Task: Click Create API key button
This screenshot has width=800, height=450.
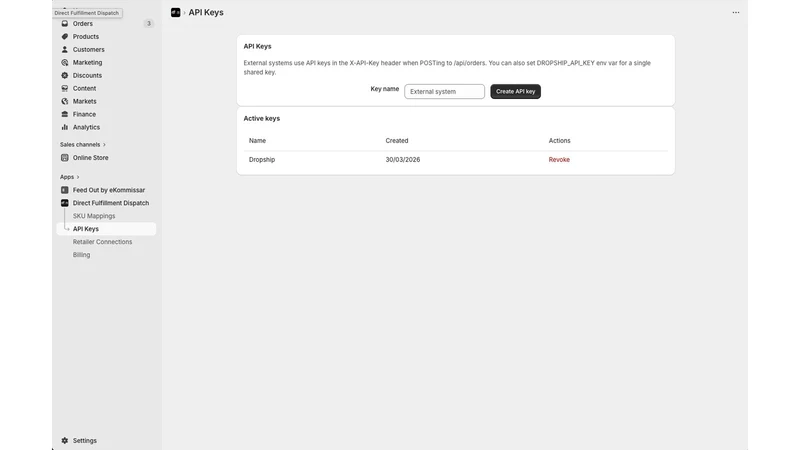Action: [515, 91]
